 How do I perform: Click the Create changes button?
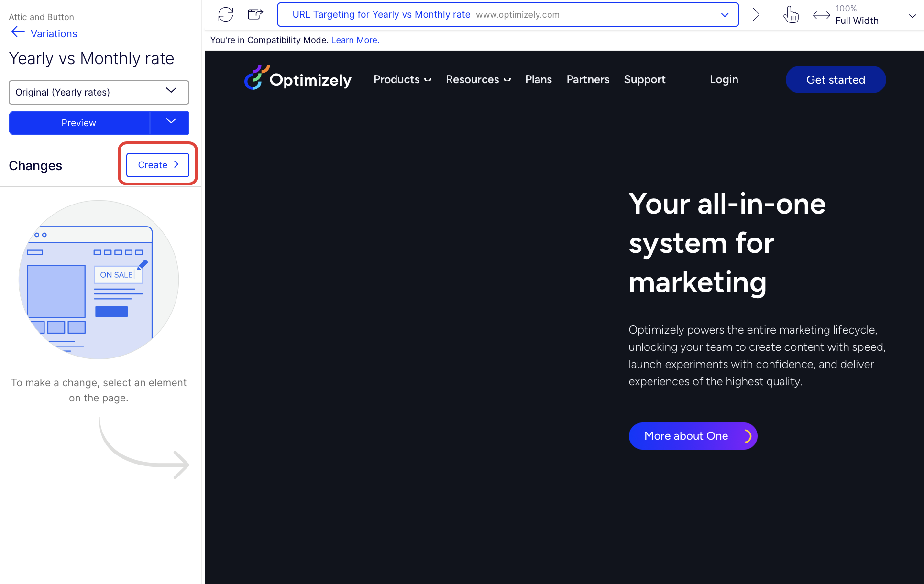[x=157, y=165]
